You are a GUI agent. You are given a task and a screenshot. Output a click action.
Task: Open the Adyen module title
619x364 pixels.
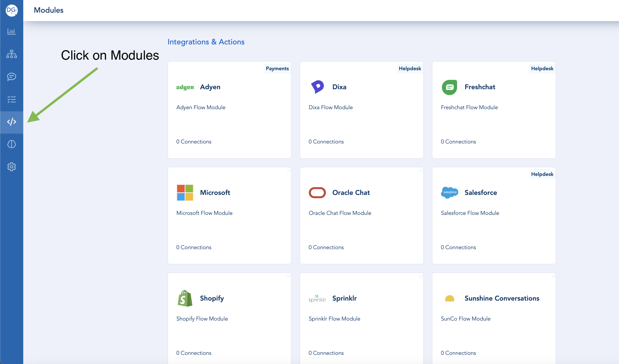click(x=210, y=87)
